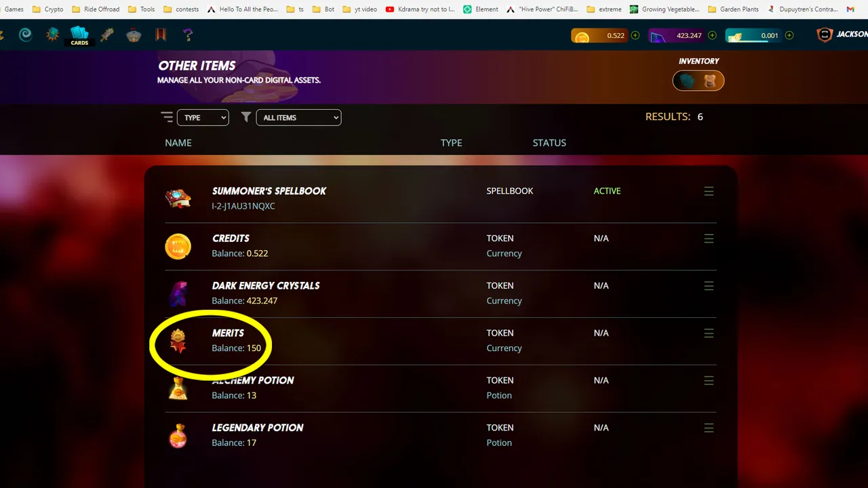868x488 pixels.
Task: Select the Dark Energy Crystals item name
Action: [266, 286]
